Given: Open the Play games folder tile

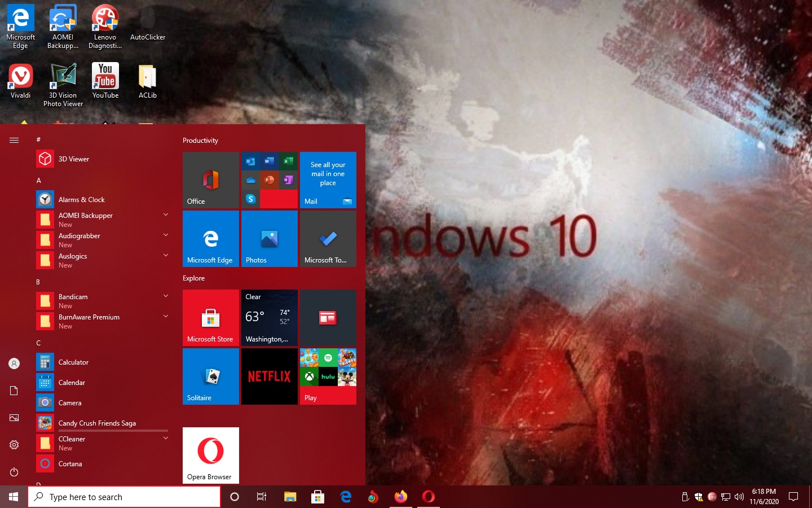Looking at the screenshot, I should pos(328,376).
